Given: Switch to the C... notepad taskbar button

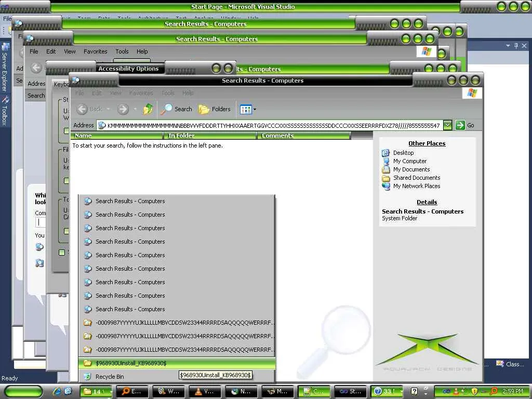Looking at the screenshot, I should (x=314, y=392).
